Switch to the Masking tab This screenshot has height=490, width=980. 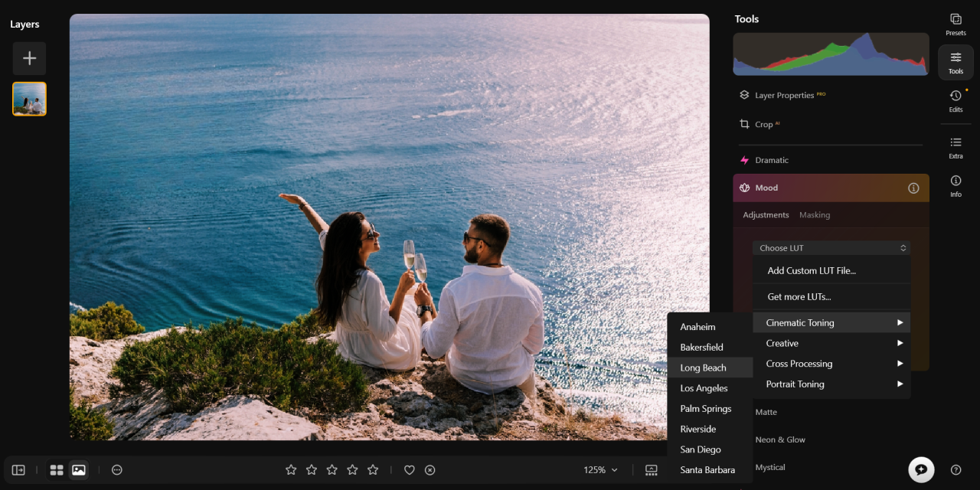[815, 215]
